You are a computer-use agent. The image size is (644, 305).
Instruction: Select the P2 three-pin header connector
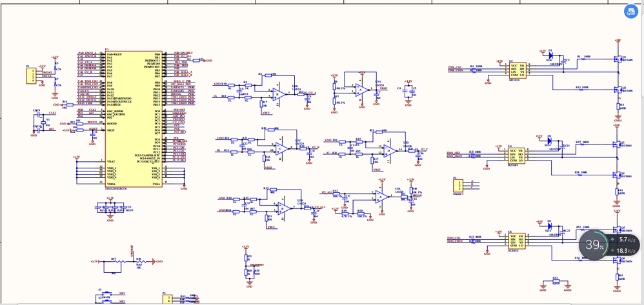click(x=458, y=185)
